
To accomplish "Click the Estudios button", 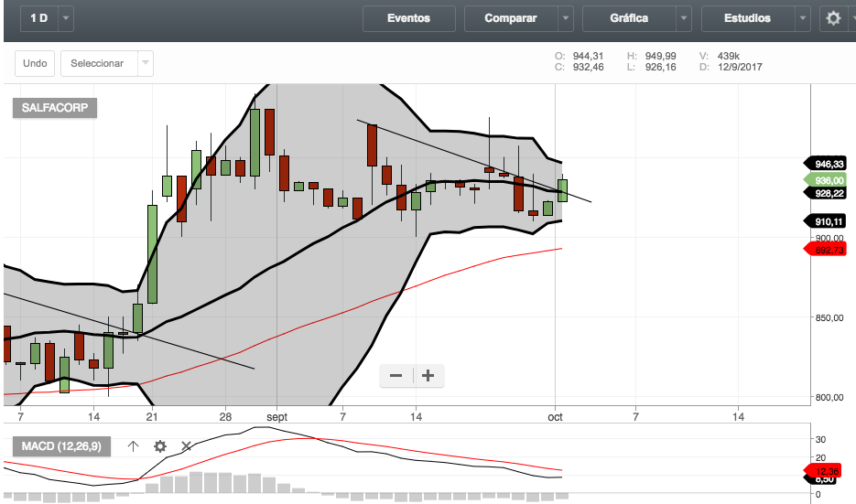I will [747, 18].
